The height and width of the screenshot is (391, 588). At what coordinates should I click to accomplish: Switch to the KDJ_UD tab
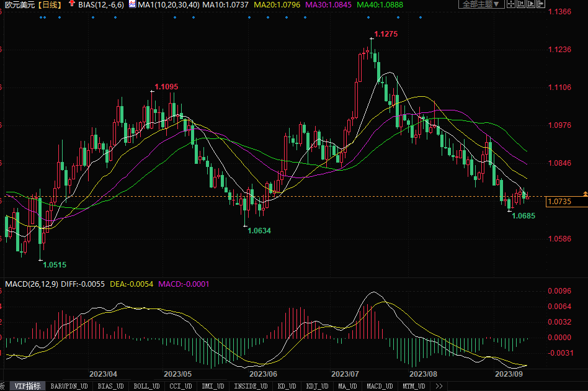[x=317, y=386]
